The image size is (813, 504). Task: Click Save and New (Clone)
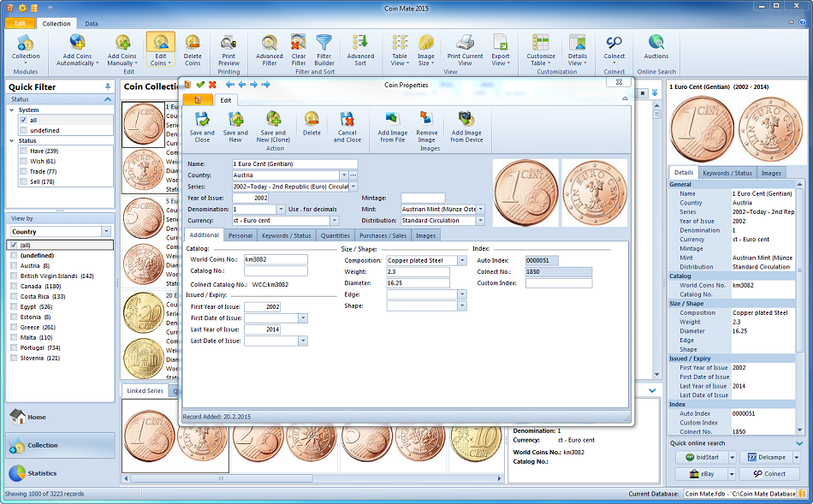coord(273,127)
